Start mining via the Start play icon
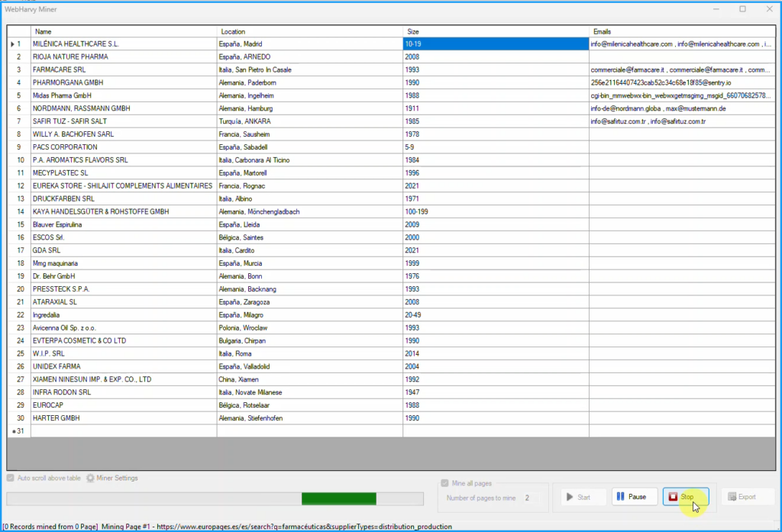The height and width of the screenshot is (532, 782). click(570, 496)
